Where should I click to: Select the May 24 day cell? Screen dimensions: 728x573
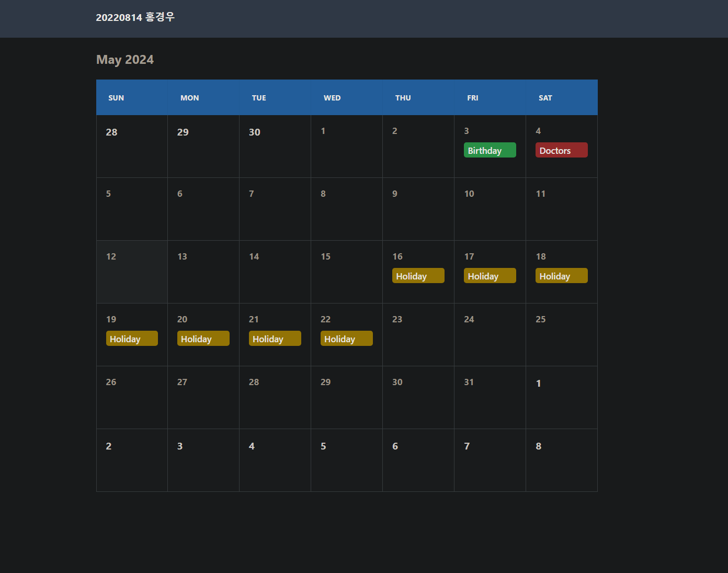[x=490, y=335]
